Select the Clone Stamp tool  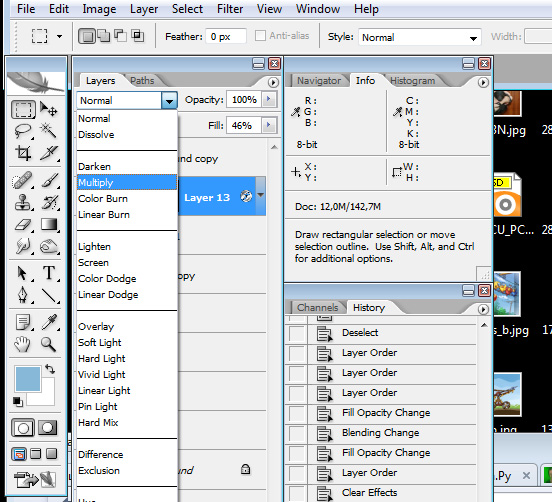(23, 202)
